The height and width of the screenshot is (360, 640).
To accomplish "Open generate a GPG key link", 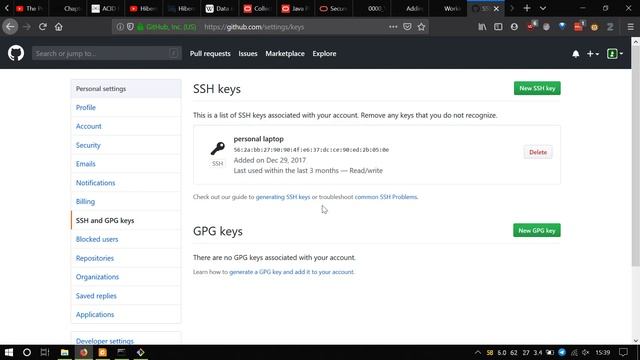I will [291, 272].
